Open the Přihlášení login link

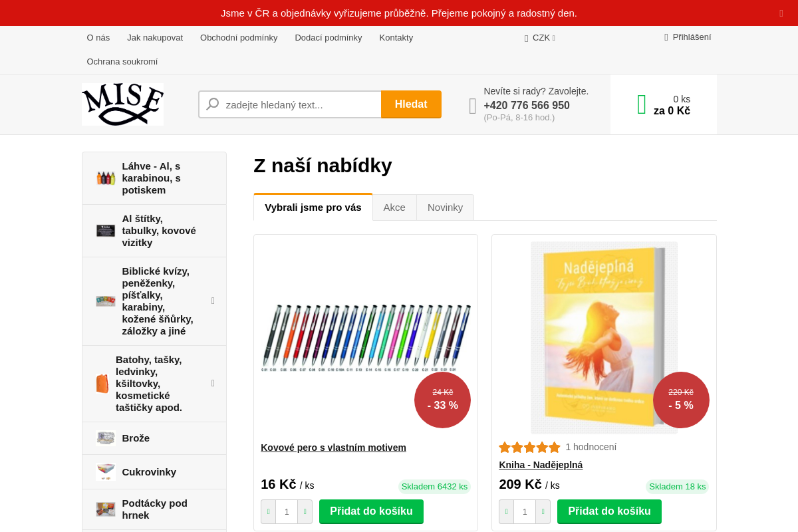(688, 37)
